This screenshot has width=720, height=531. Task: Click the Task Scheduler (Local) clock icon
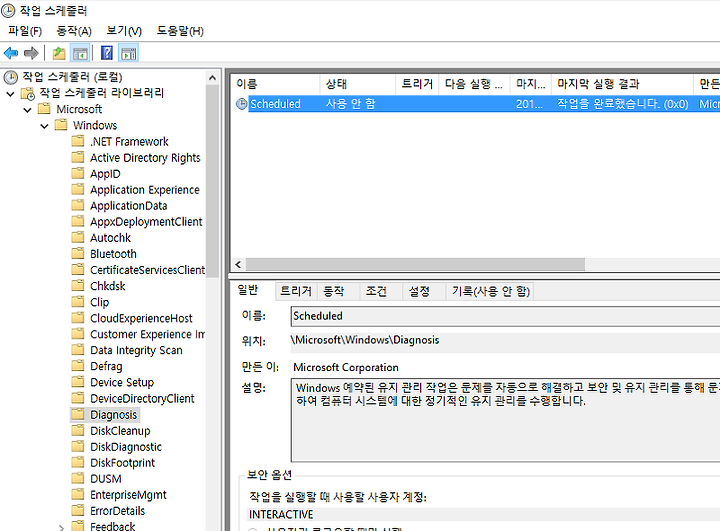pyautogui.click(x=11, y=77)
